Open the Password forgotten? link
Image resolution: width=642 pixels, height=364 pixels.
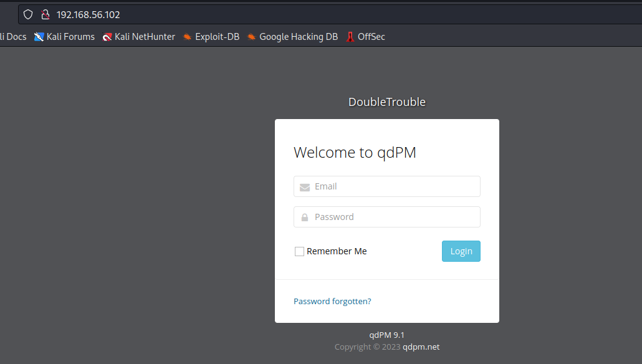tap(332, 301)
